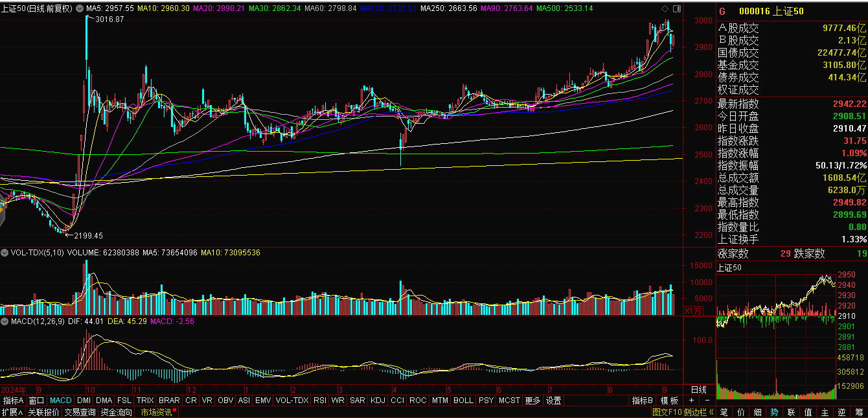Screen dimensions: 868x418
Task: Open the 指标B indicator group
Action: click(x=643, y=401)
